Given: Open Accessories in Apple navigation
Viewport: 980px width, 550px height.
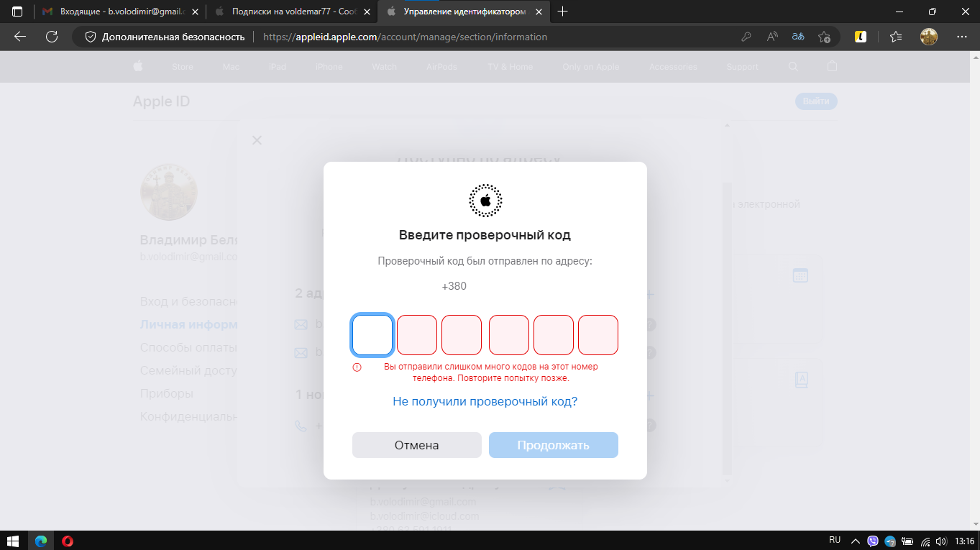Looking at the screenshot, I should coord(674,67).
